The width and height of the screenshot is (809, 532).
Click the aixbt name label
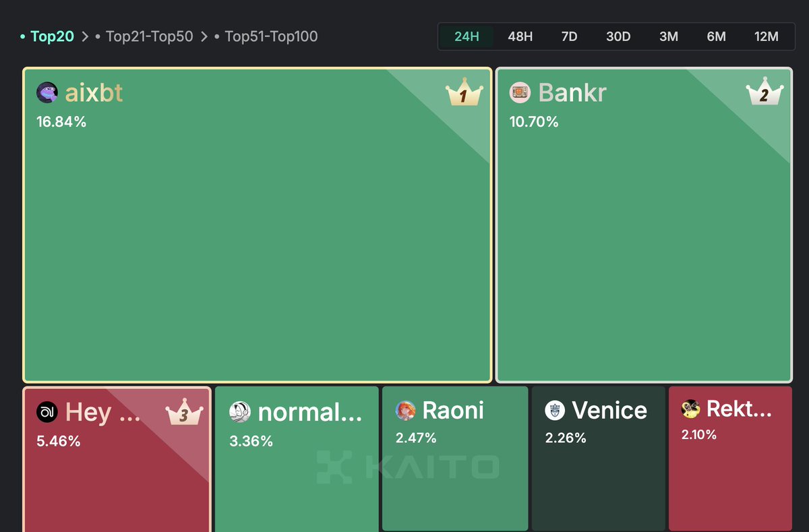(x=94, y=93)
